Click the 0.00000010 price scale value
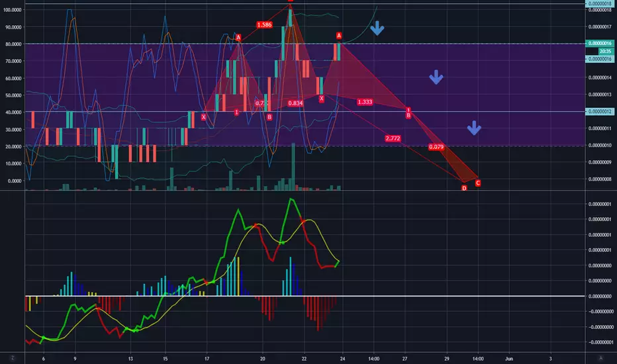617x364 pixels. [x=600, y=145]
